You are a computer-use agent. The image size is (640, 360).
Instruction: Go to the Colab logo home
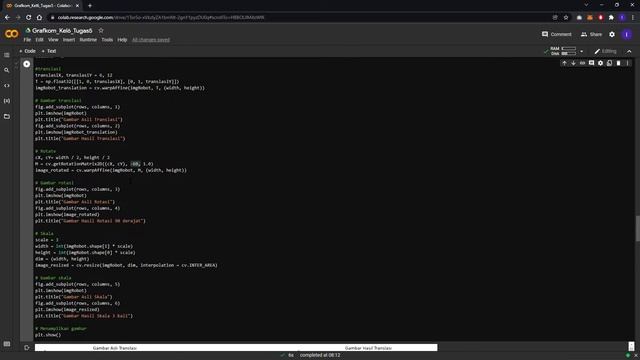coord(11,34)
